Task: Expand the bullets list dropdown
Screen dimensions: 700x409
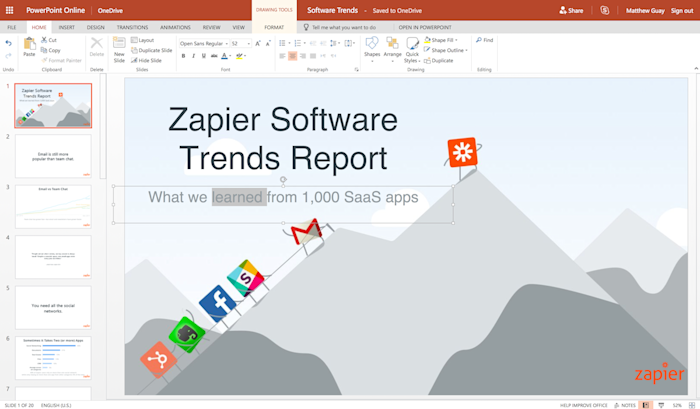Action: point(289,43)
